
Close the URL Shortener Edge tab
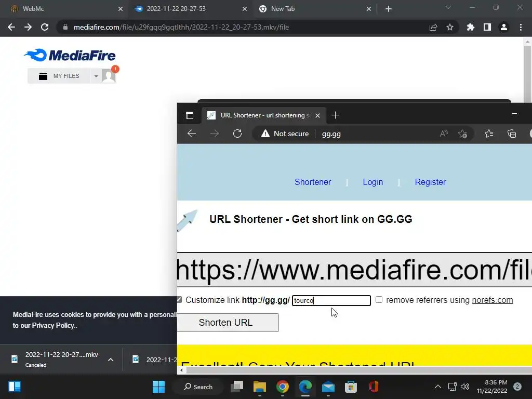pos(317,116)
